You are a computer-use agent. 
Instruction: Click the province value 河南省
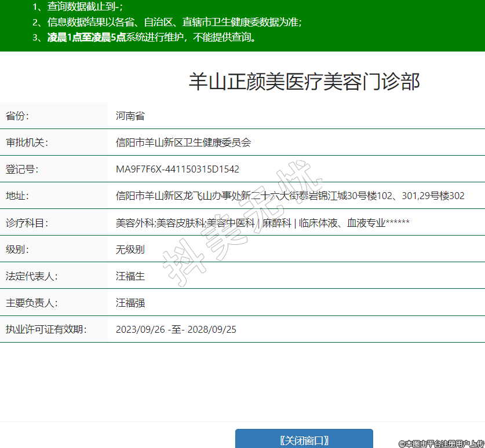pos(130,116)
